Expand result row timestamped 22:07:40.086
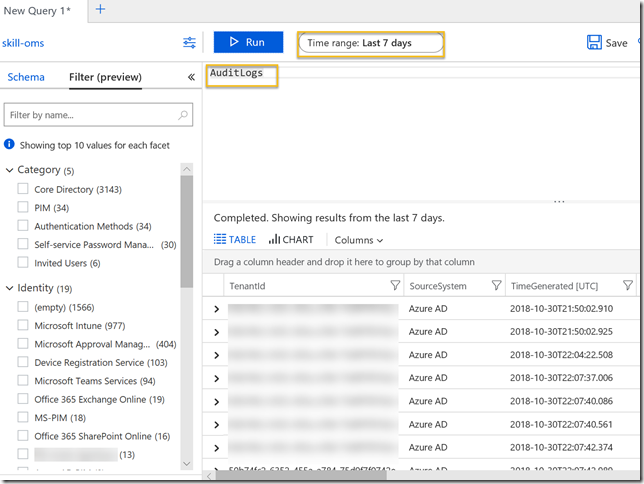This screenshot has height=484, width=644. (x=216, y=401)
